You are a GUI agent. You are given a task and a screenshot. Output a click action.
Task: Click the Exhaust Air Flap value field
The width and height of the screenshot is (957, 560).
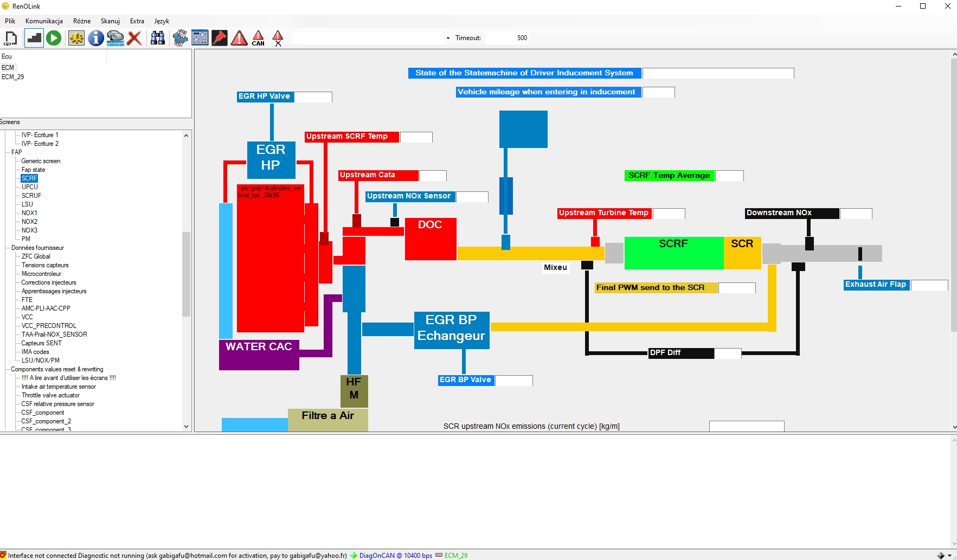point(929,285)
